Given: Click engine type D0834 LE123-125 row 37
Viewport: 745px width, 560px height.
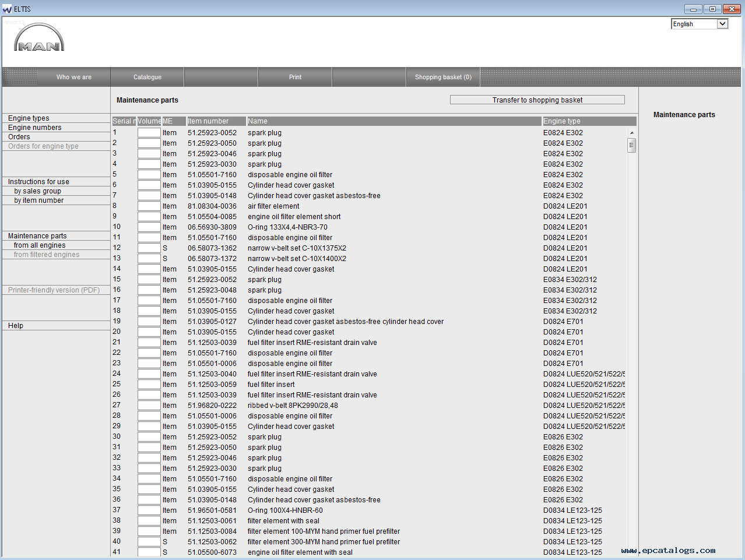Looking at the screenshot, I should tap(572, 510).
